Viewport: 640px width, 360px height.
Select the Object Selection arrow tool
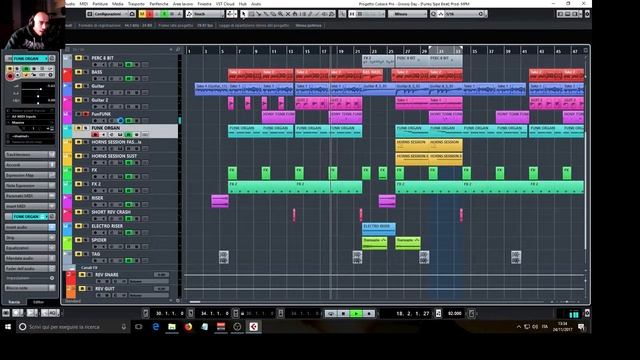click(244, 14)
